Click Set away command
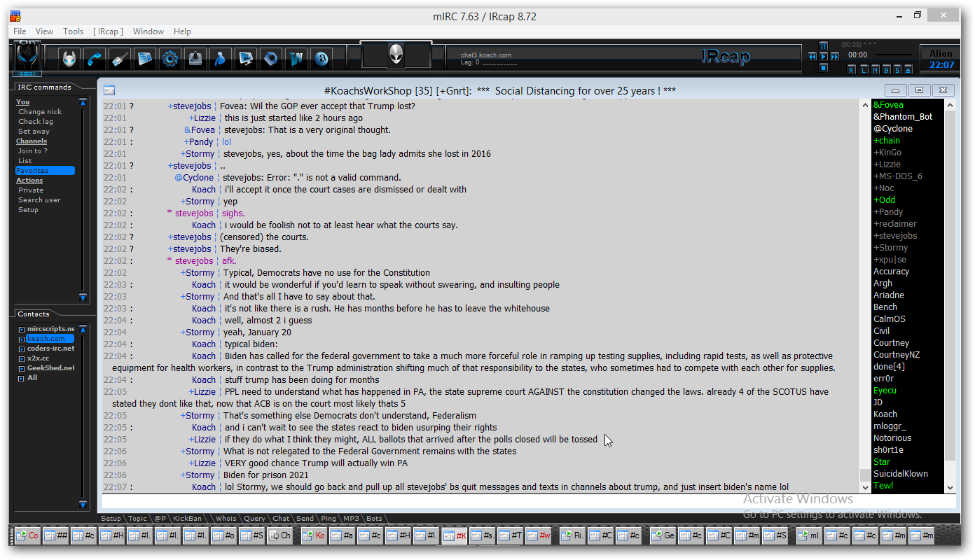 click(34, 132)
